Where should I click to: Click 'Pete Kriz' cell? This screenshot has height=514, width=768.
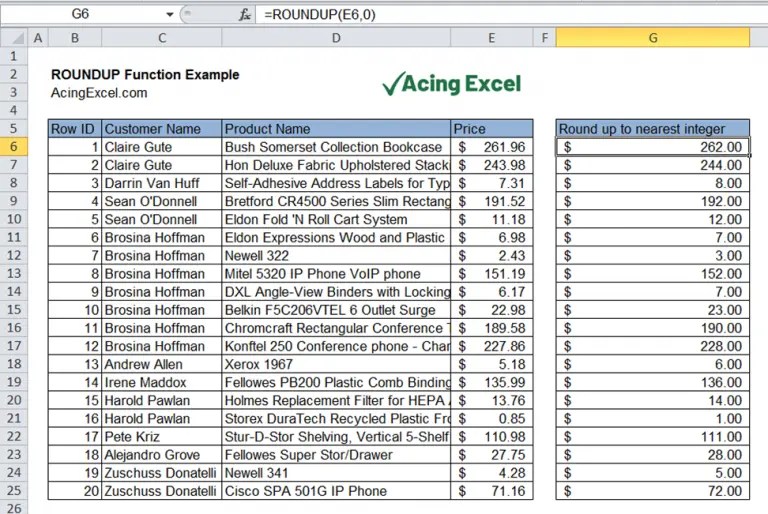(x=162, y=437)
